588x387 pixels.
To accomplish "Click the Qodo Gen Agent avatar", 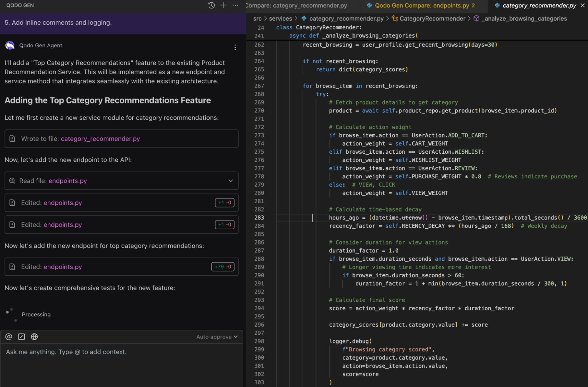I will 10,45.
